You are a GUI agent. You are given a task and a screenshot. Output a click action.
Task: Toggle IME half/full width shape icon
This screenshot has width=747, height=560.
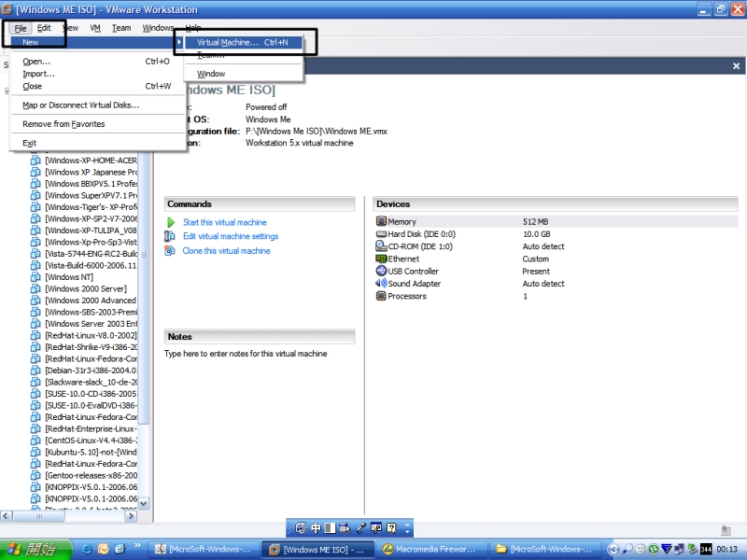coord(330,527)
